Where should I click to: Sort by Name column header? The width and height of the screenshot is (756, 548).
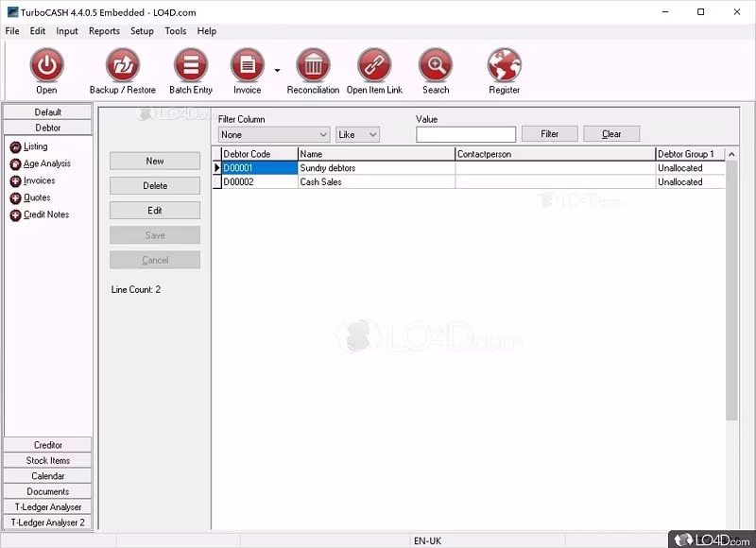tap(376, 154)
